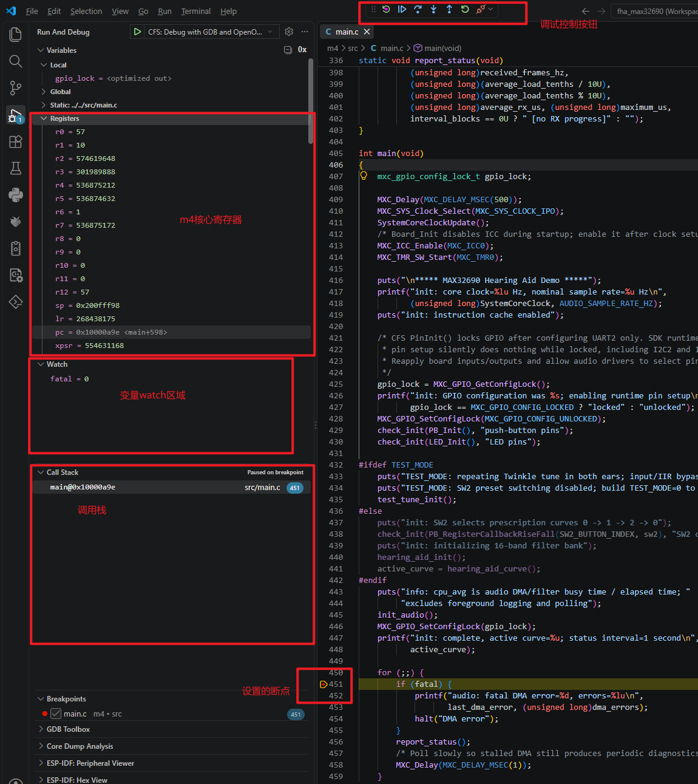Open the dropdown next to the disconnect icon

tap(490, 9)
